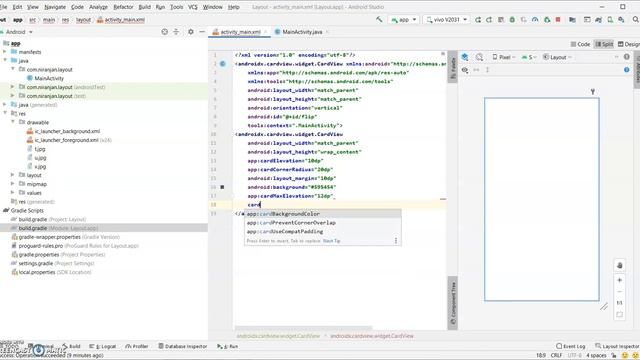
Task: Click the Zoom In plus button
Action: (x=620, y=280)
